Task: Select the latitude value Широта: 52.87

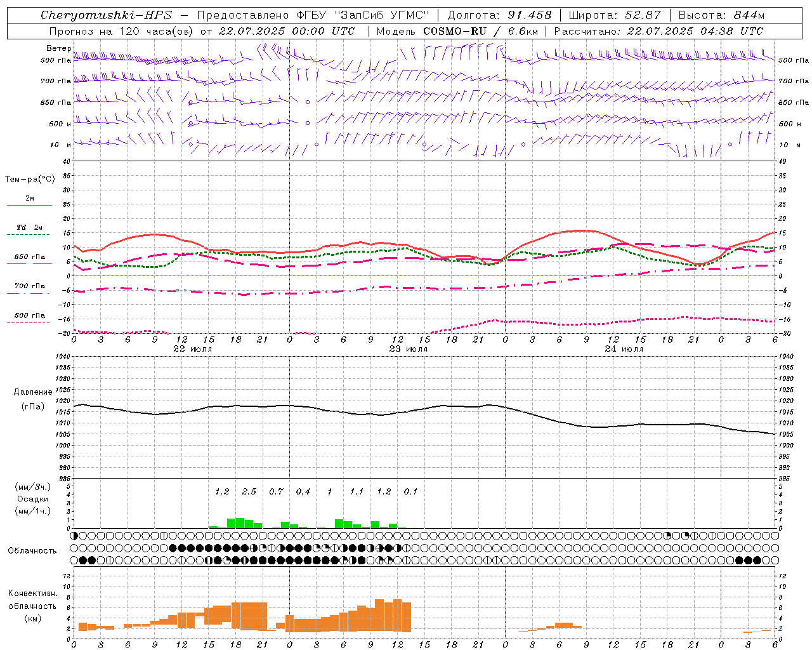Action: (615, 15)
